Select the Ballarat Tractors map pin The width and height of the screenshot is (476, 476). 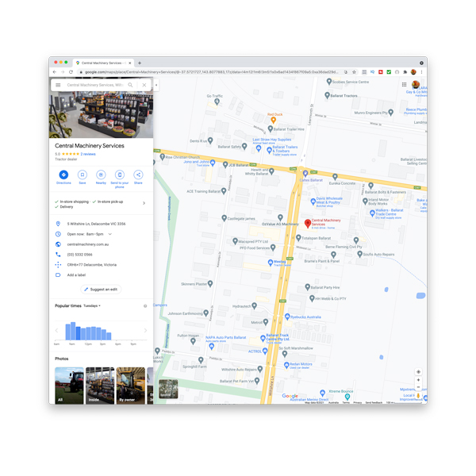pyautogui.click(x=327, y=95)
